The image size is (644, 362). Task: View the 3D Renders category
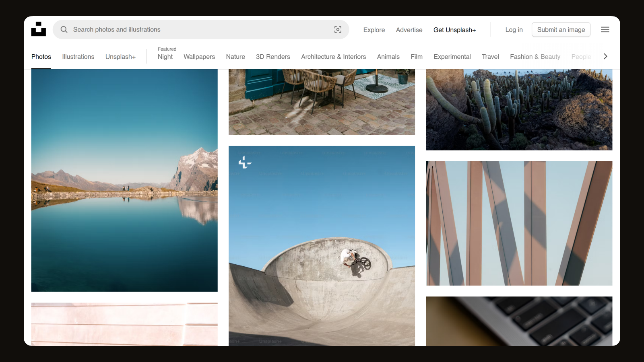273,56
